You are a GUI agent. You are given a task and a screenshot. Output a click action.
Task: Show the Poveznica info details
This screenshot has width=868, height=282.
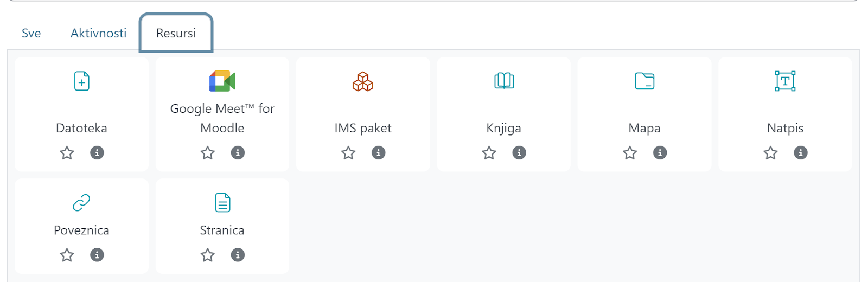97,255
